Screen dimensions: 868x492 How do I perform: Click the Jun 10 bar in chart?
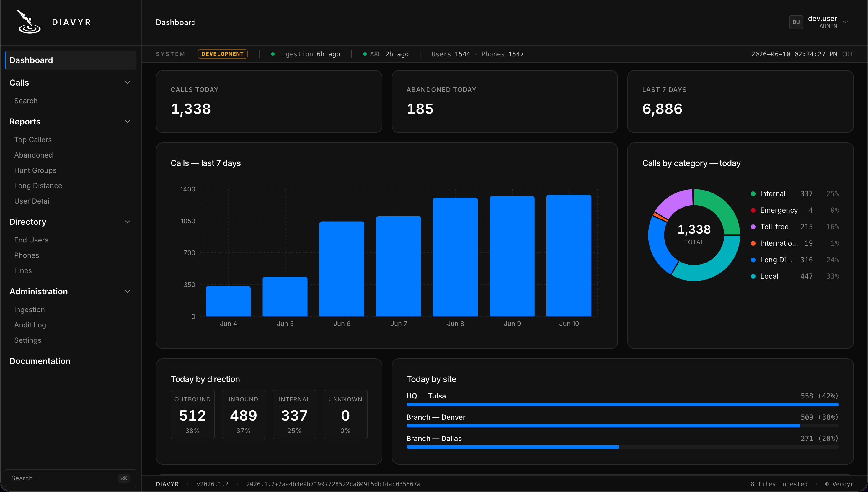point(569,255)
